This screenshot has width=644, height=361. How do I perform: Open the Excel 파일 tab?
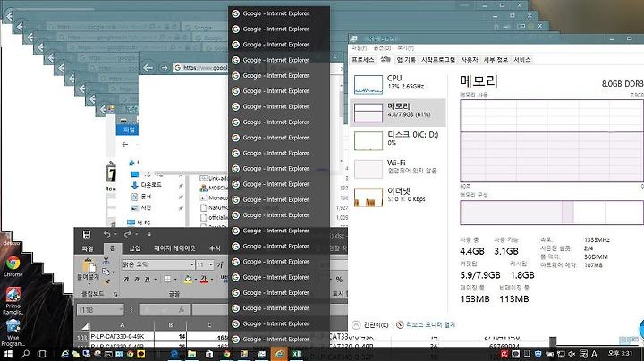[x=88, y=248]
